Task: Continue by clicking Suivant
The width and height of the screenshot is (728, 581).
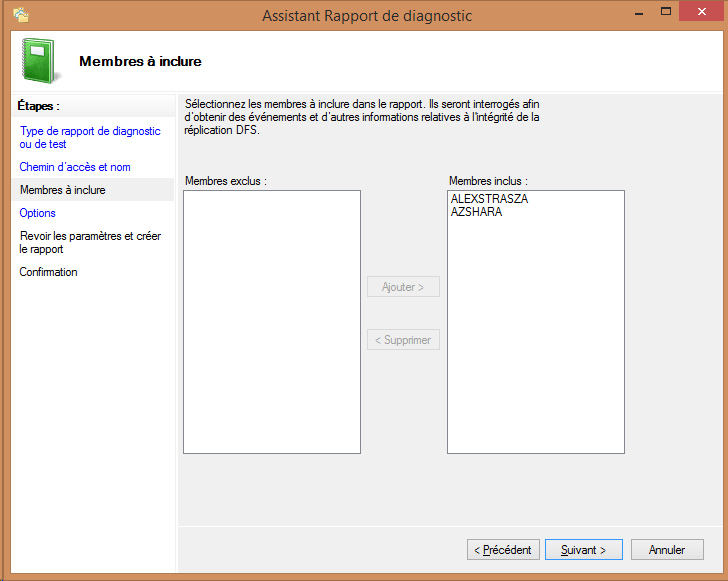Action: click(x=584, y=550)
